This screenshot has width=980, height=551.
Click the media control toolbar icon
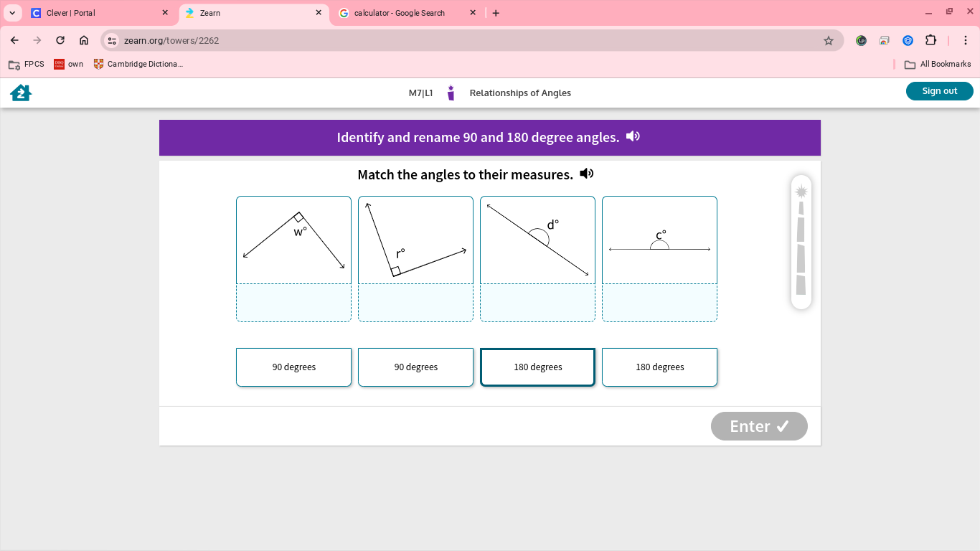coord(885,41)
